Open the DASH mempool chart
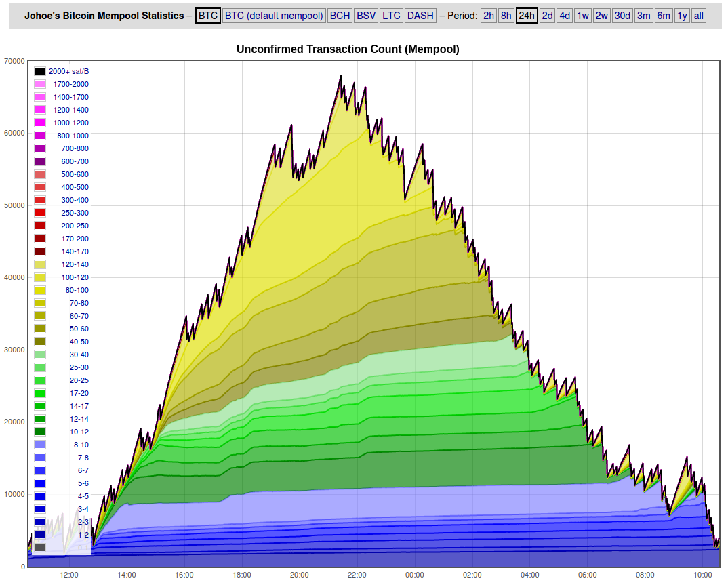728x587 pixels. click(x=420, y=16)
